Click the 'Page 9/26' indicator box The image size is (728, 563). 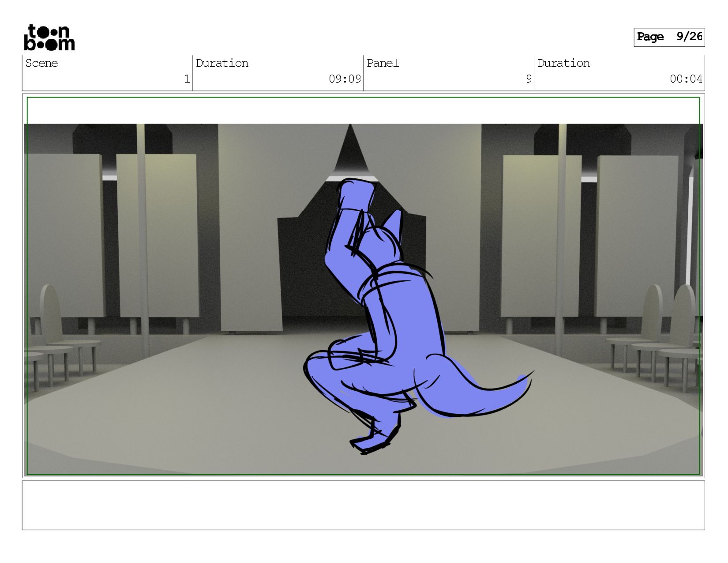pos(669,37)
